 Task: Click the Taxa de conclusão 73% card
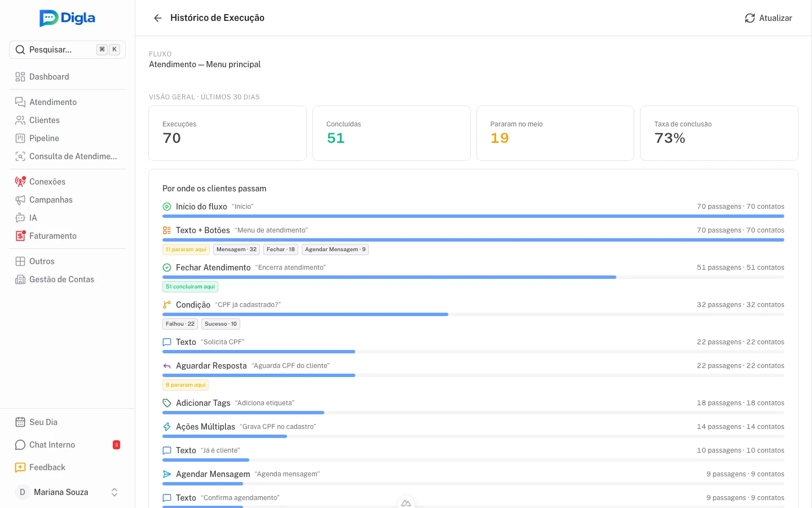[x=719, y=133]
